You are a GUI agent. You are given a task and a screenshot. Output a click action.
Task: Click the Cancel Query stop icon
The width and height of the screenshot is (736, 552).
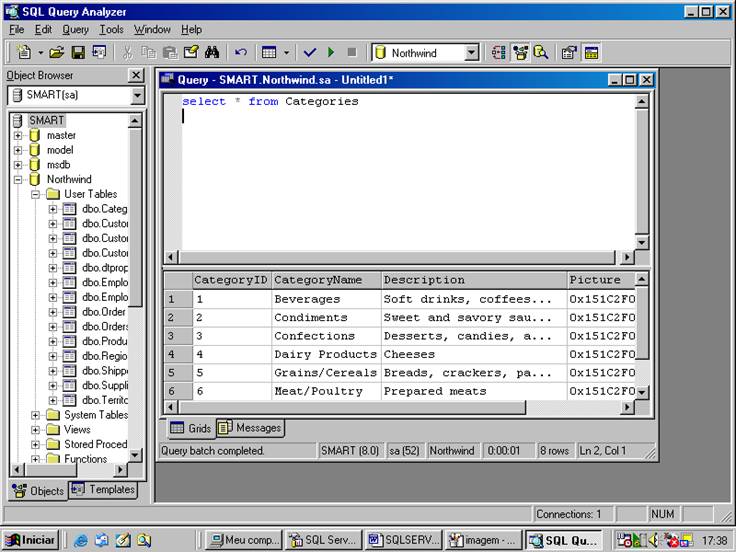pyautogui.click(x=352, y=53)
